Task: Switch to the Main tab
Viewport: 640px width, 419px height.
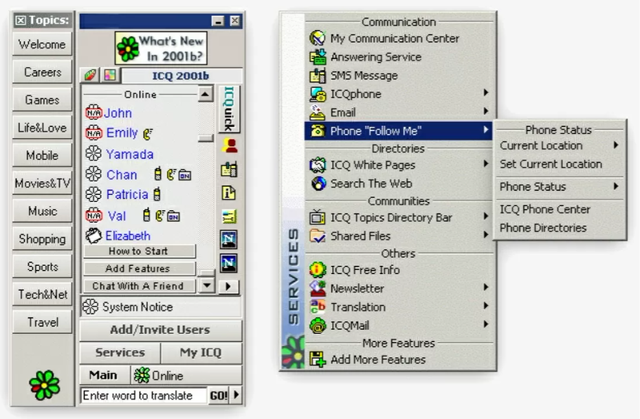Action: tap(104, 375)
